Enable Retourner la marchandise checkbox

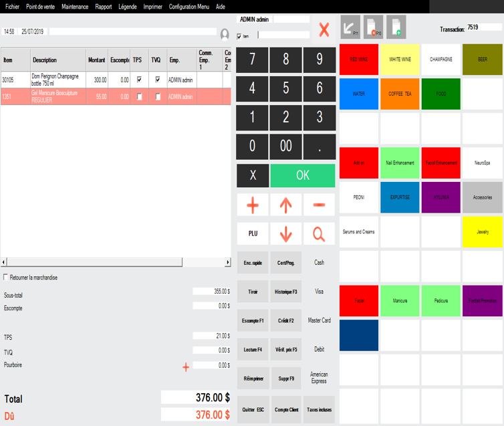5,277
